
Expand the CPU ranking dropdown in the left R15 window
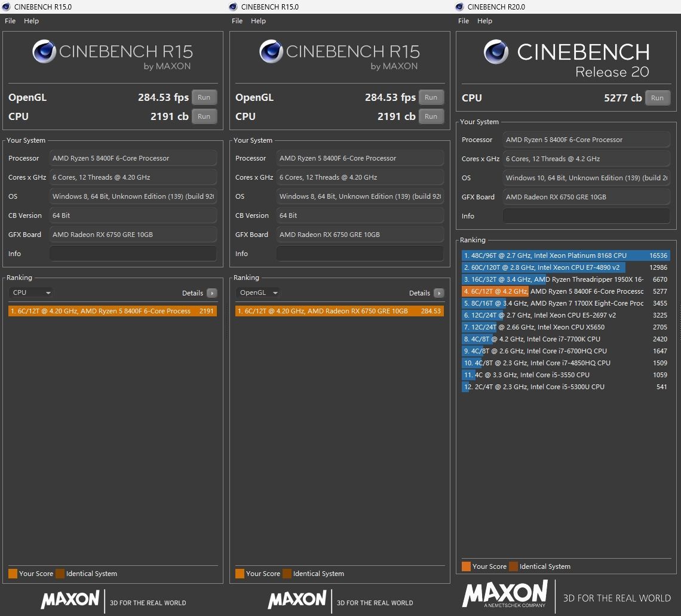tap(30, 292)
